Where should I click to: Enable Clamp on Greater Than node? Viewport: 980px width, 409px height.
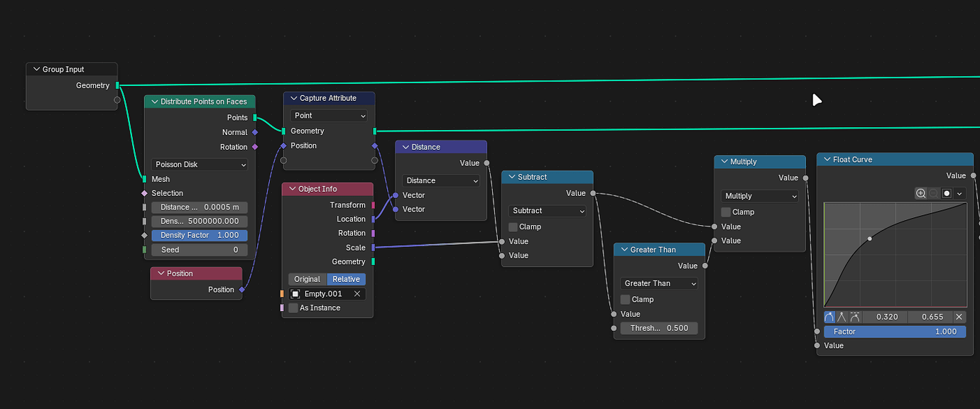pyautogui.click(x=625, y=300)
